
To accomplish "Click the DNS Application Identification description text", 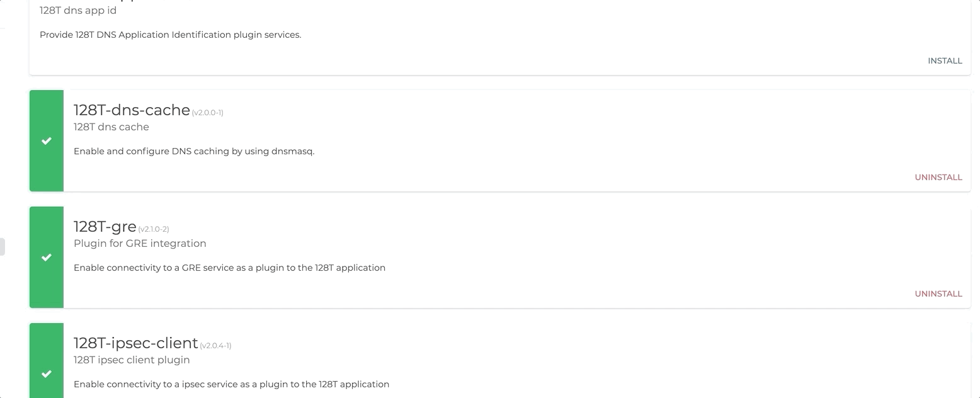I will (170, 35).
